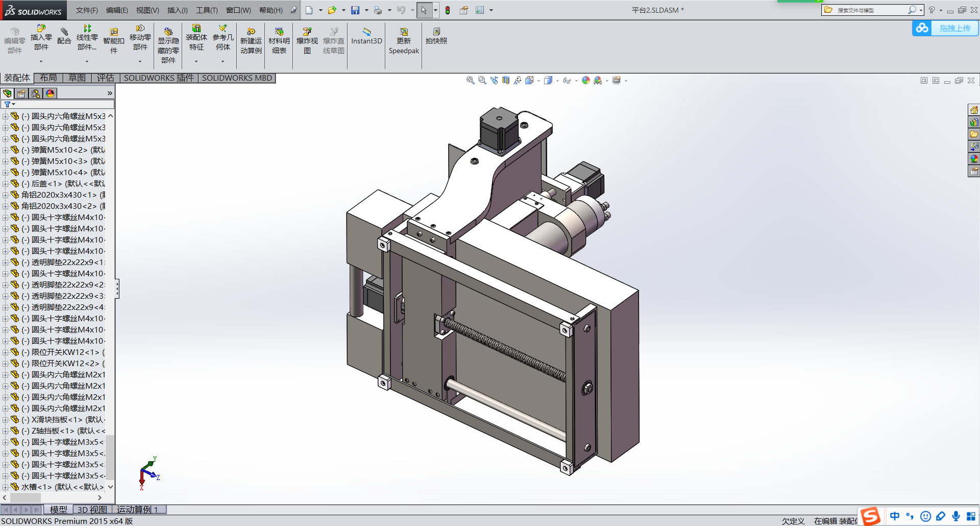Image resolution: width=980 pixels, height=526 pixels.
Task: Switch to the 草图 ribbon tab
Action: click(x=77, y=78)
